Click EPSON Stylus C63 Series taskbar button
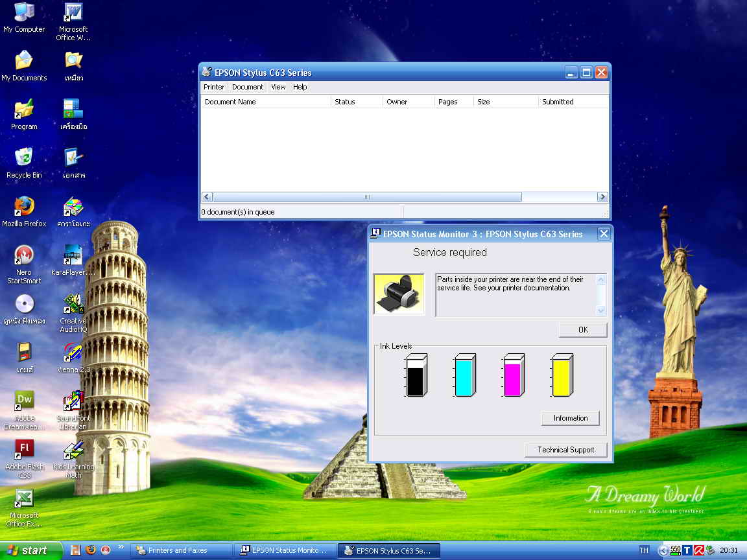Viewport: 747px width, 560px height. tap(389, 550)
